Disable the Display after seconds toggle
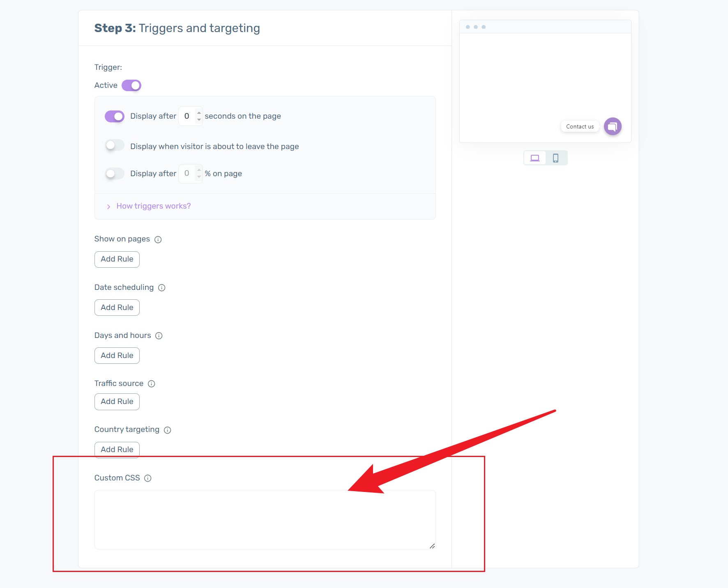Viewport: 728px width, 588px height. (x=115, y=116)
